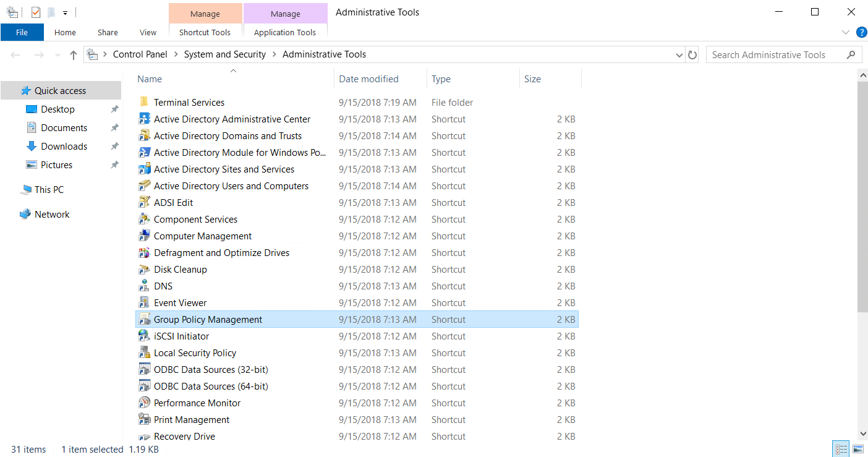Click the back navigation arrow
The height and width of the screenshot is (457, 868).
point(15,54)
